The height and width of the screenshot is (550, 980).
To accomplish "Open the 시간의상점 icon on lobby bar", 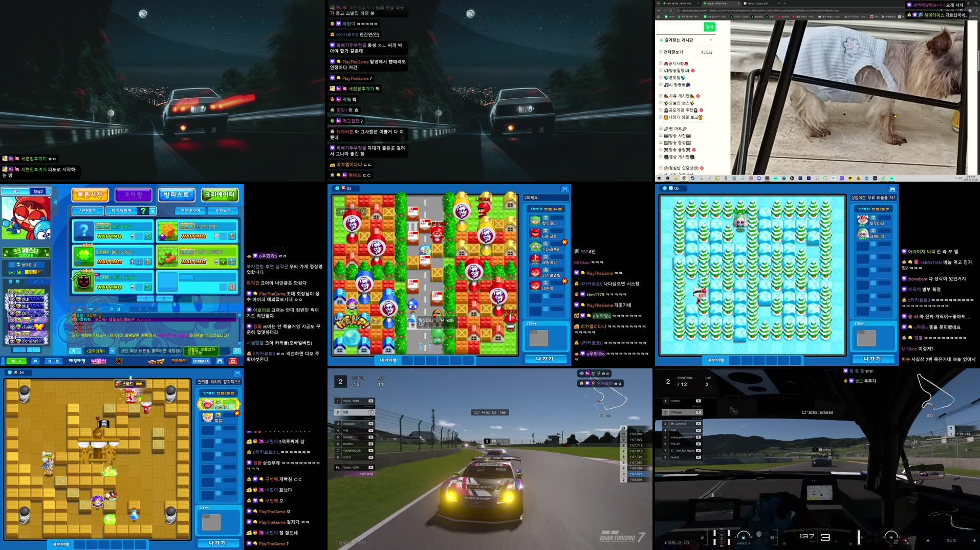I will click(x=156, y=361).
